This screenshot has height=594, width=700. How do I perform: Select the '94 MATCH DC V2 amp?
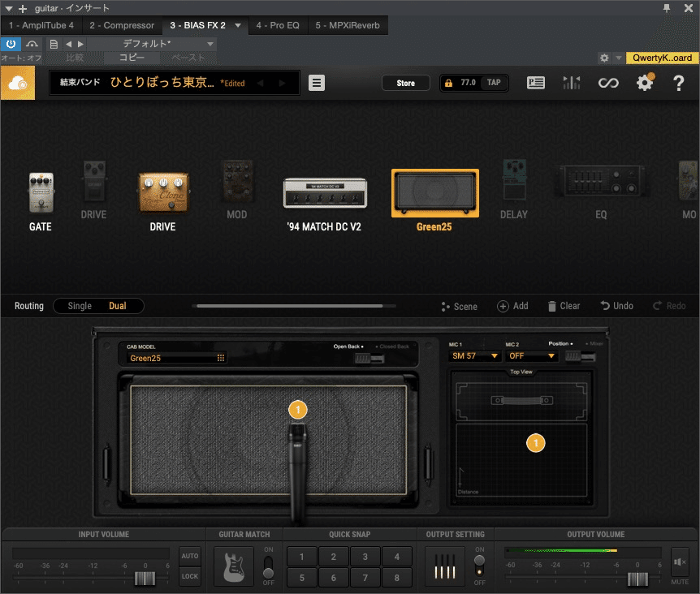point(325,192)
